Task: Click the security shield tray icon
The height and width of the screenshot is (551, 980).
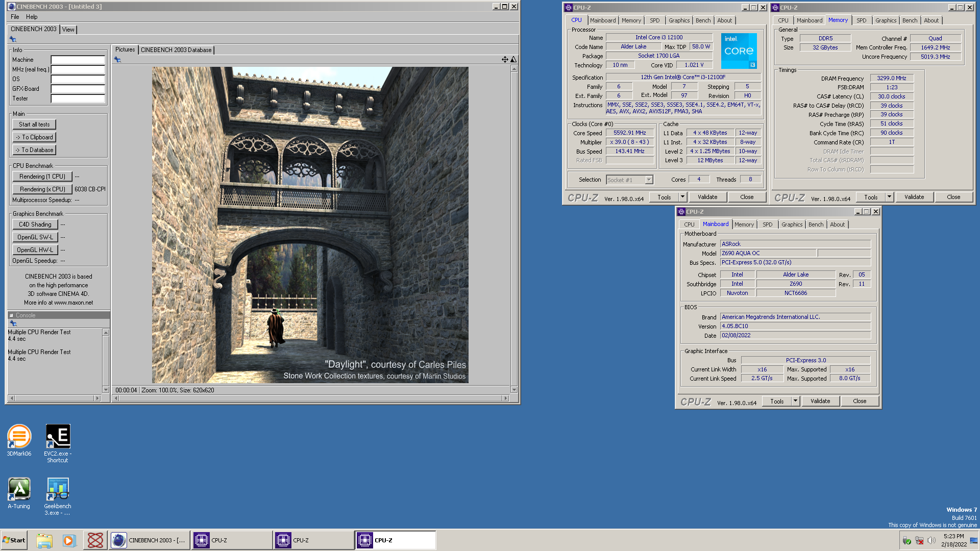Action: tap(906, 540)
